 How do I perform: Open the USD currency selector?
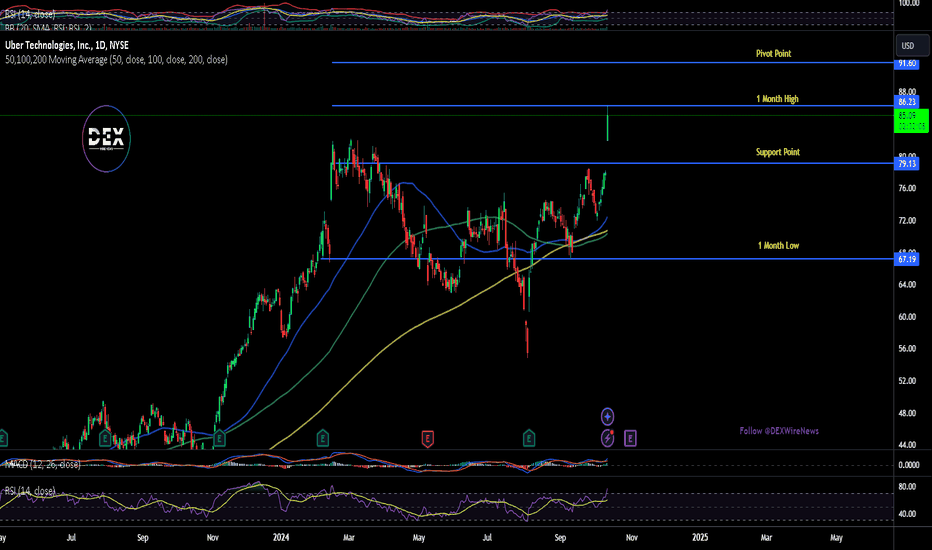911,46
